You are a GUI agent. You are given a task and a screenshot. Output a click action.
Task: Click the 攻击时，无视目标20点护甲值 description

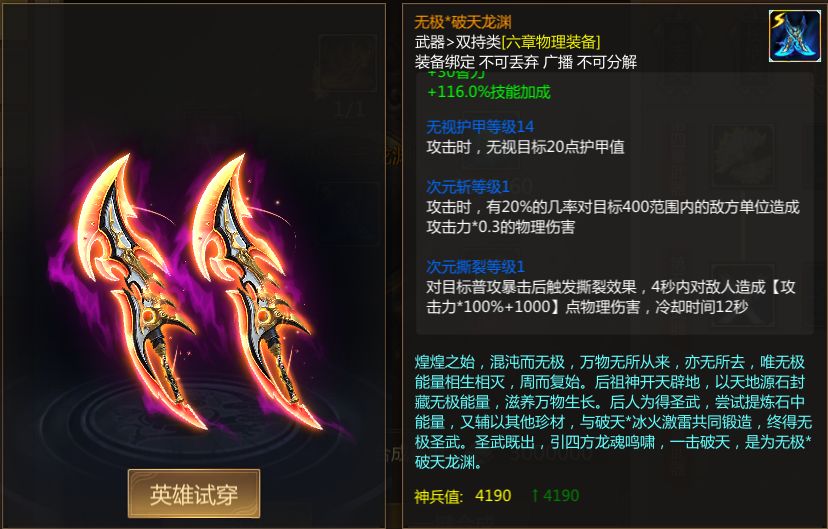pyautogui.click(x=525, y=147)
